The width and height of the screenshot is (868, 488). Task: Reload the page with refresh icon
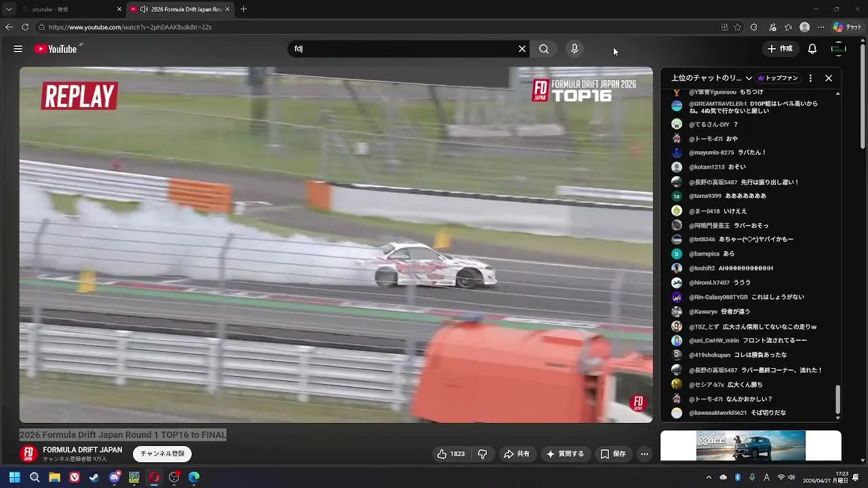pyautogui.click(x=25, y=27)
